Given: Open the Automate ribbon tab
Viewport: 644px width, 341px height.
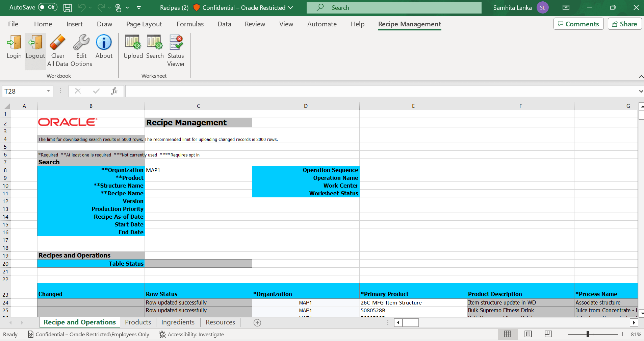Looking at the screenshot, I should point(322,24).
